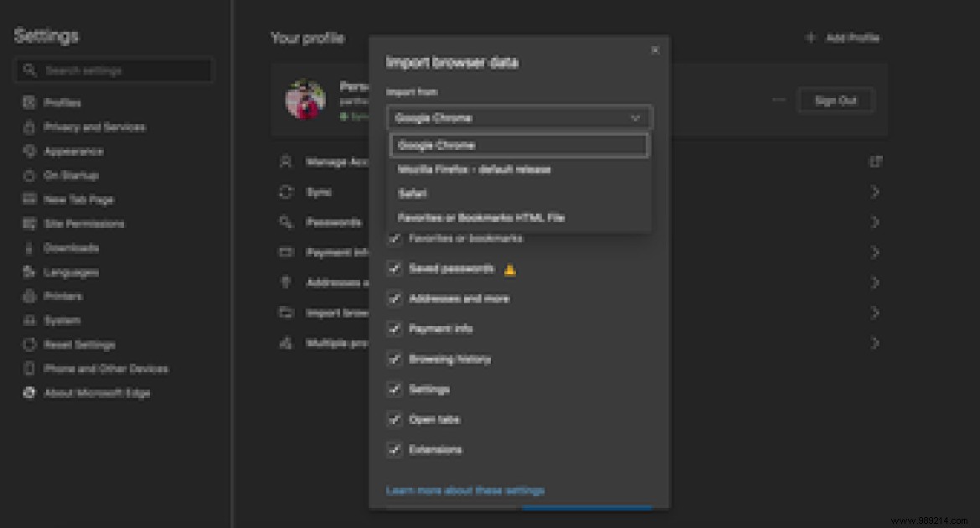Open the profile more options ellipsis
The image size is (980, 528).
point(779,100)
